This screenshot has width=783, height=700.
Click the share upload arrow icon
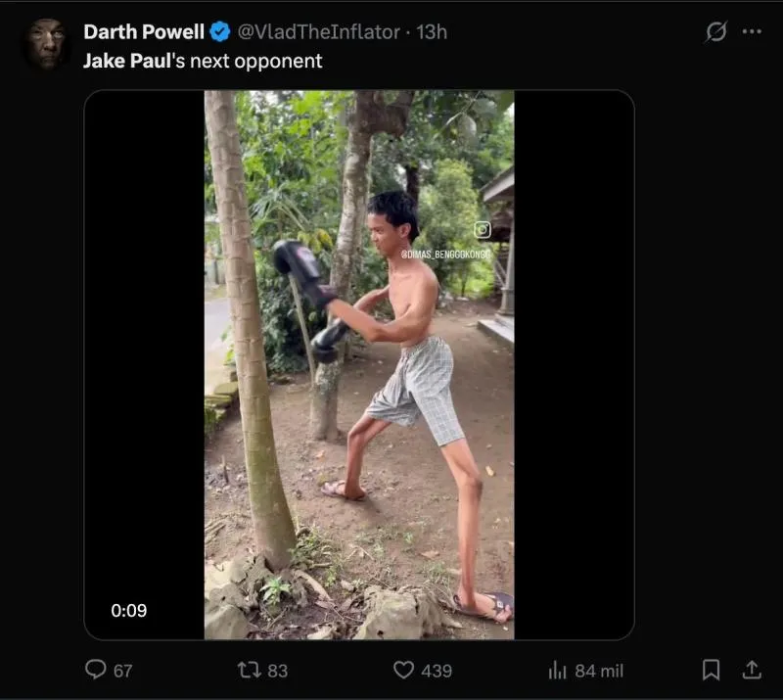point(752,670)
